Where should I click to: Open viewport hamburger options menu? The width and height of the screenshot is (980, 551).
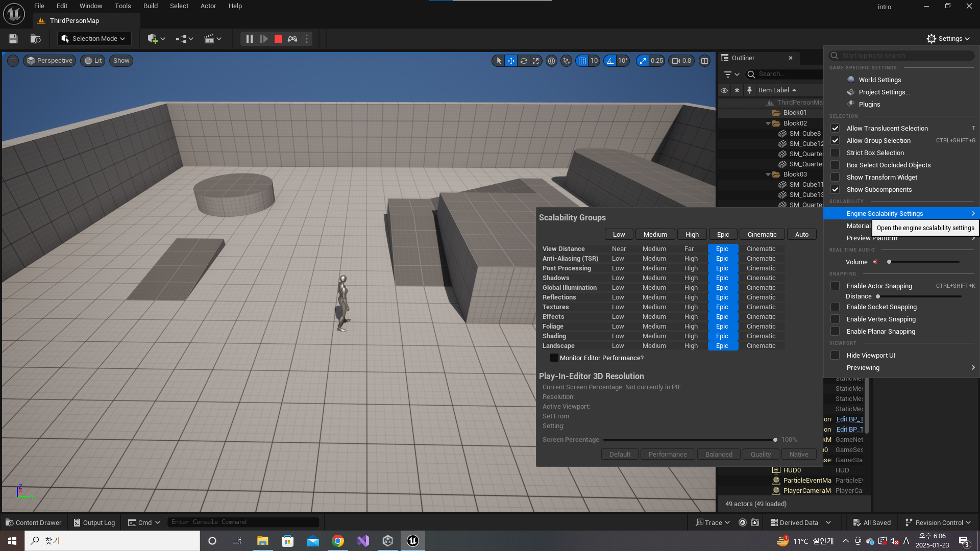[13, 61]
